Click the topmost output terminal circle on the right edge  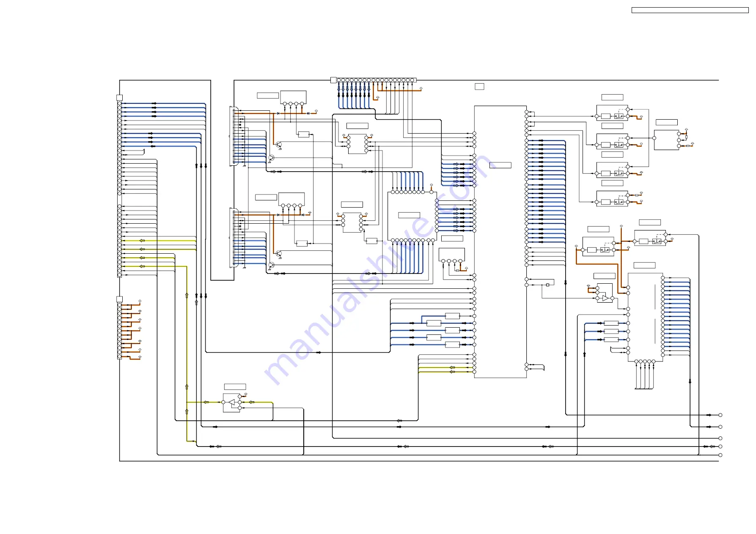[720, 415]
